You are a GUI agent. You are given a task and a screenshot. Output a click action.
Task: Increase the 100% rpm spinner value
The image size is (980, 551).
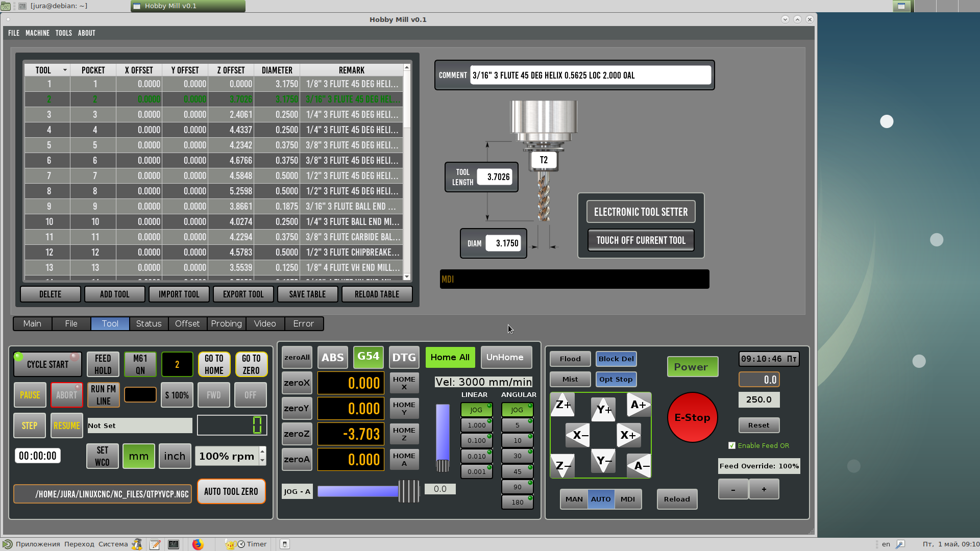pyautogui.click(x=262, y=451)
